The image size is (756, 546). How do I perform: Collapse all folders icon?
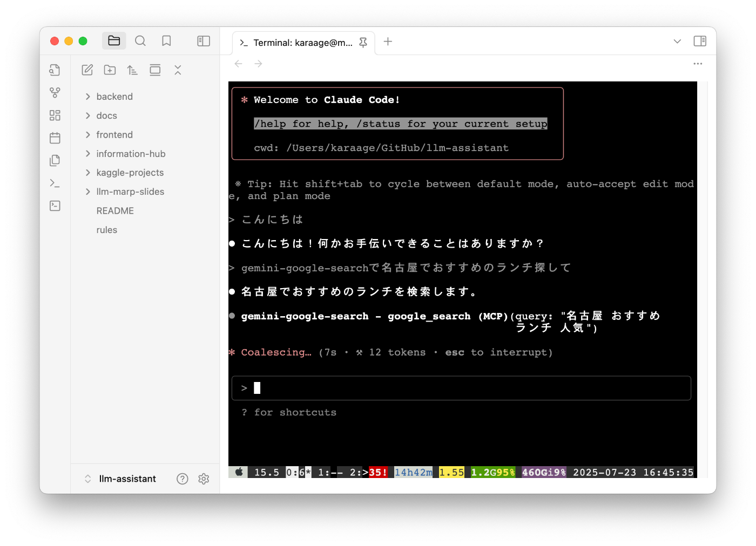pyautogui.click(x=178, y=70)
